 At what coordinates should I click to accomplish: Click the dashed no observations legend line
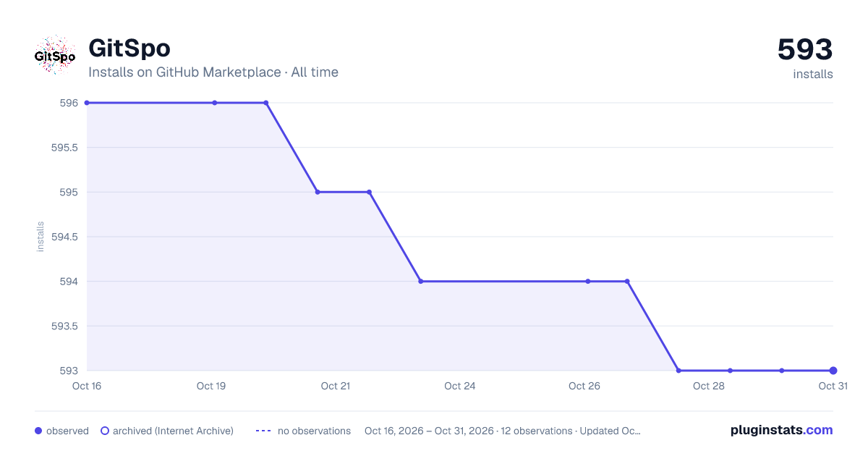(x=263, y=431)
